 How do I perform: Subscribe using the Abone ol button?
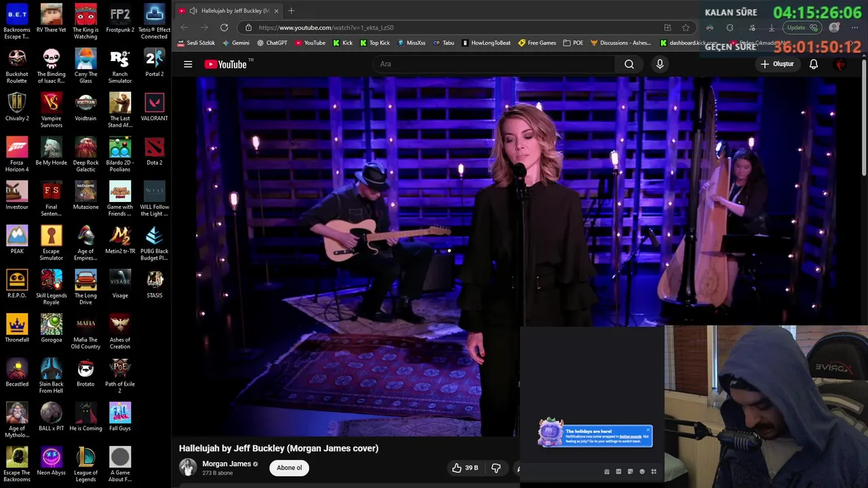coord(289,468)
